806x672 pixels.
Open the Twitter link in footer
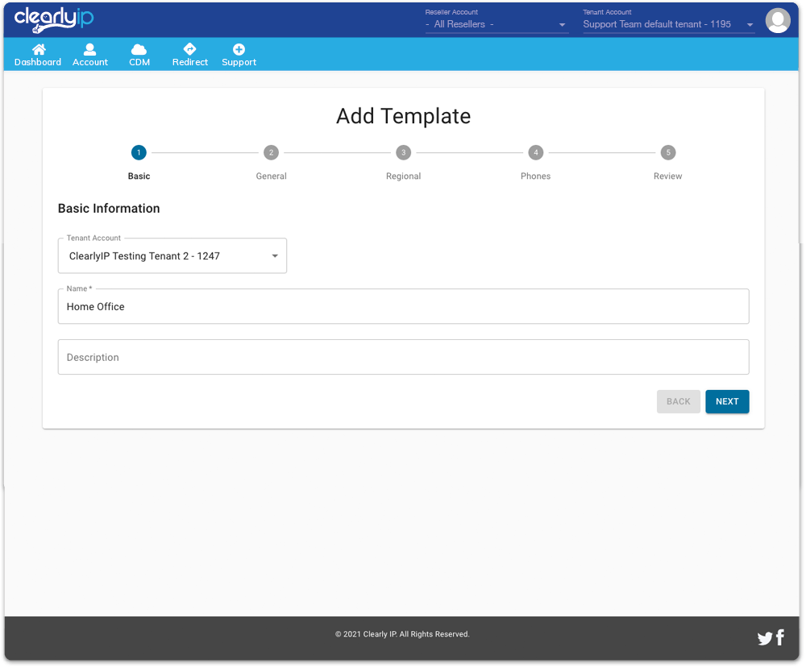[x=764, y=639]
